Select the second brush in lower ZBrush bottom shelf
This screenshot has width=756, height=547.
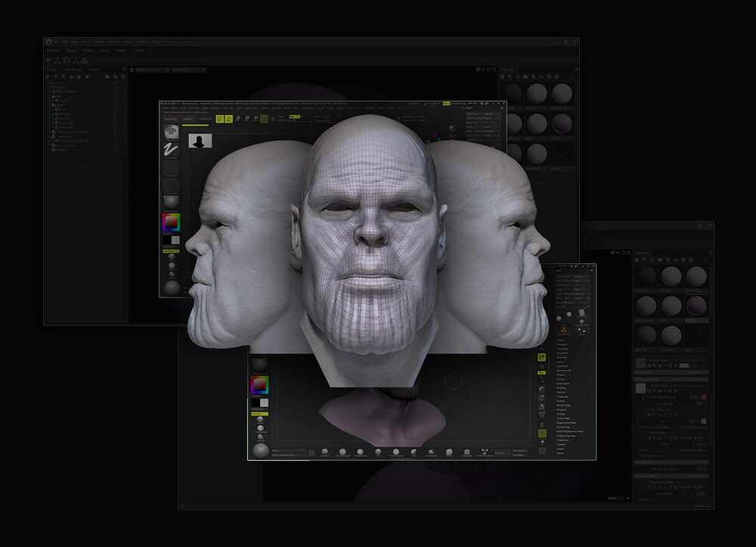(342, 452)
